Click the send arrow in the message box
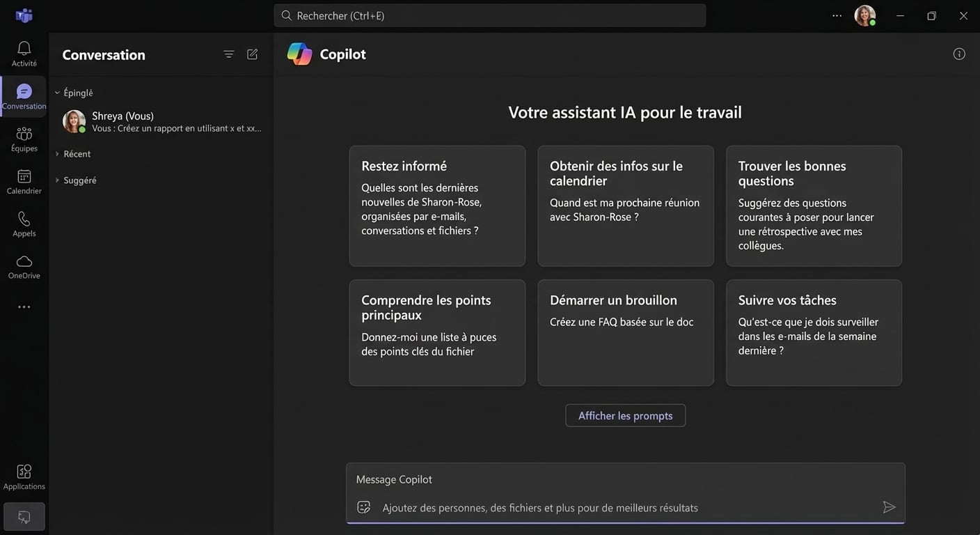The image size is (980, 535). pos(889,507)
